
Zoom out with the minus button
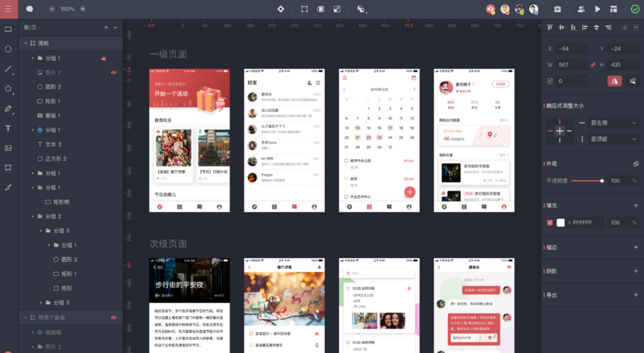tap(52, 9)
